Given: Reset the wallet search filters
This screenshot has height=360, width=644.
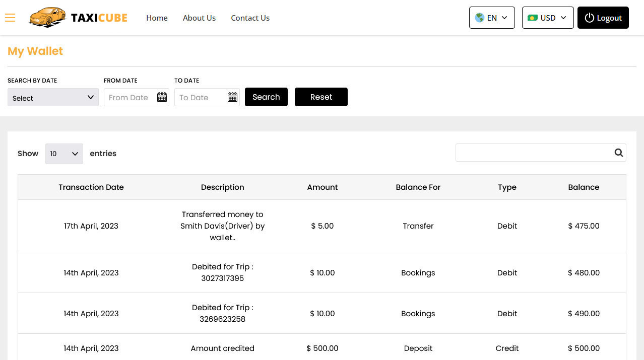Looking at the screenshot, I should point(321,97).
